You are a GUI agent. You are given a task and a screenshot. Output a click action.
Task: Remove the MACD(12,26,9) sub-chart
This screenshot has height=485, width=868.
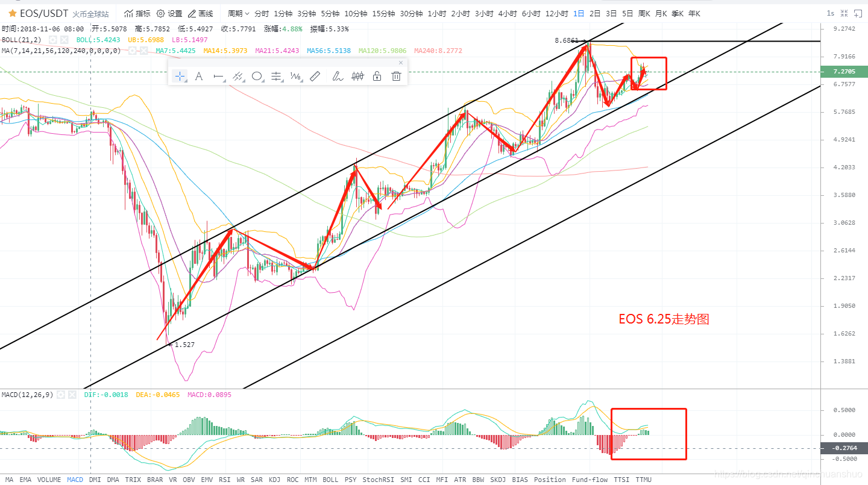72,395
